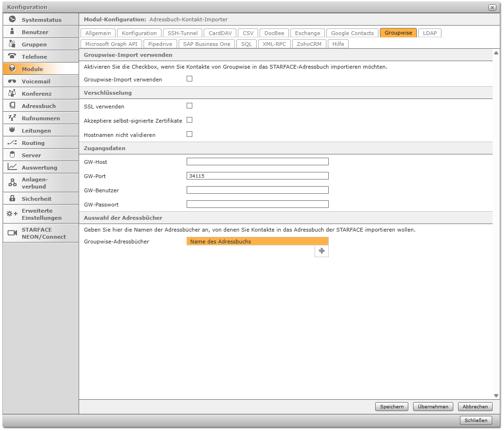The width and height of the screenshot is (504, 431).
Task: Switch to the LDAP tab
Action: click(x=430, y=33)
